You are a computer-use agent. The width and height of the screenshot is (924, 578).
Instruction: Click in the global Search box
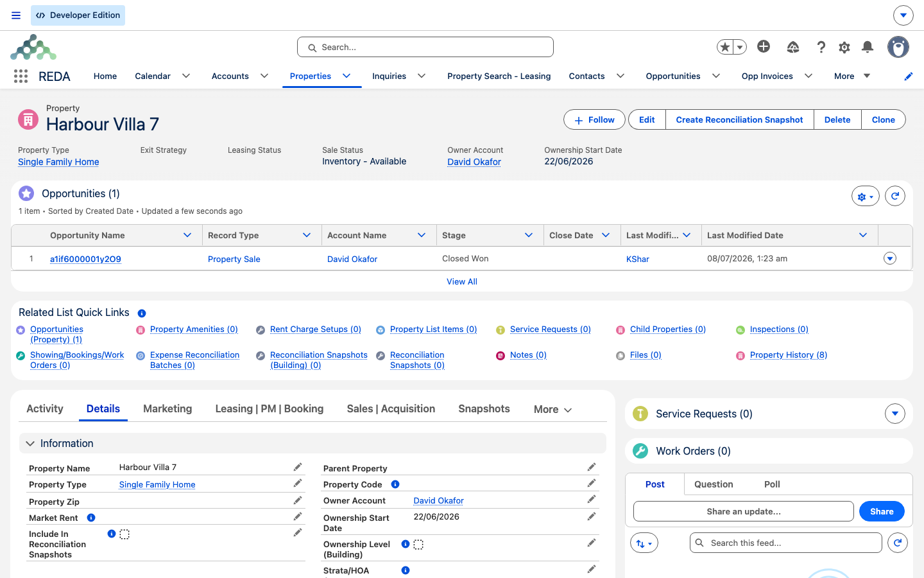pos(425,47)
